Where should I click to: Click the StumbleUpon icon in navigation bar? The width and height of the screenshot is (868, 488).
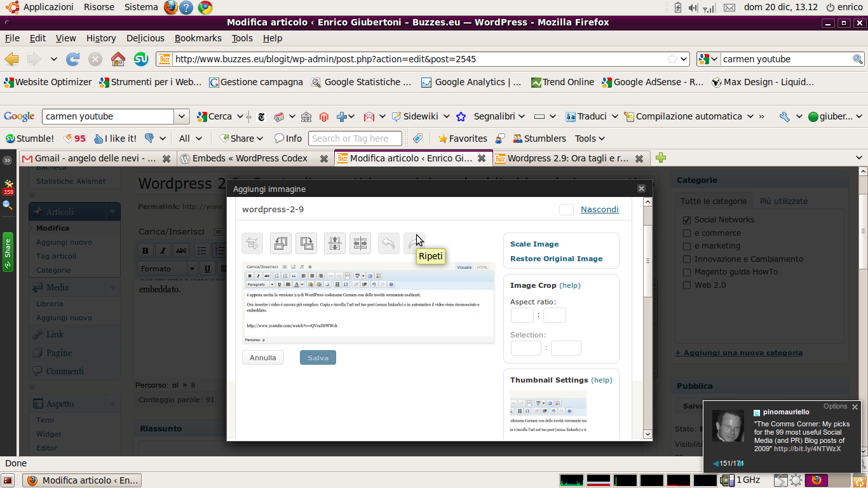(141, 59)
